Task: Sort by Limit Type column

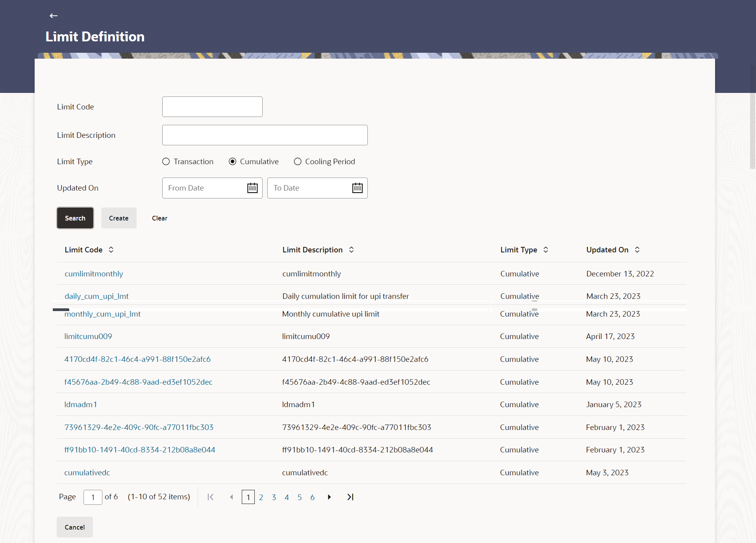Action: tap(546, 250)
